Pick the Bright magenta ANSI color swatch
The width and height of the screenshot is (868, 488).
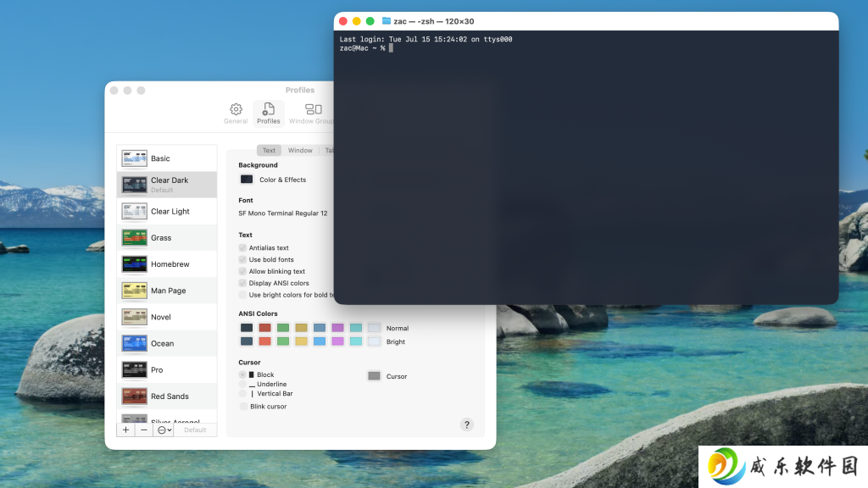(x=337, y=341)
